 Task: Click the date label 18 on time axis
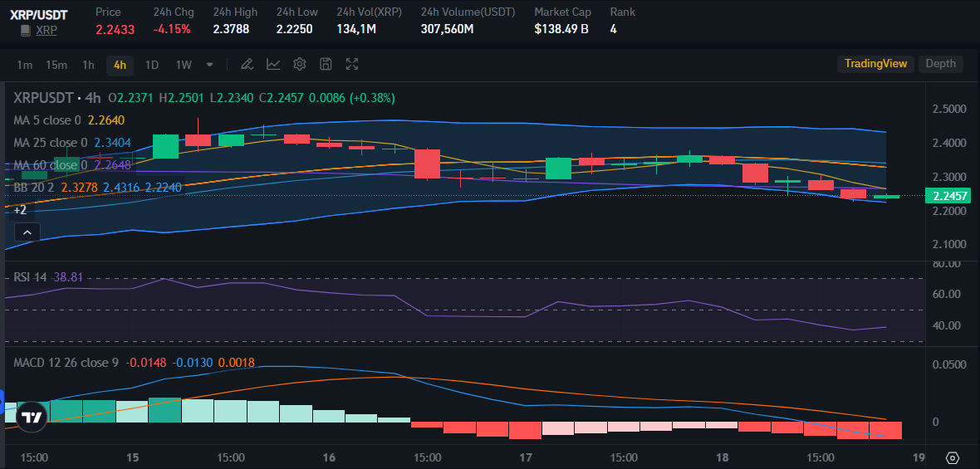pos(721,457)
